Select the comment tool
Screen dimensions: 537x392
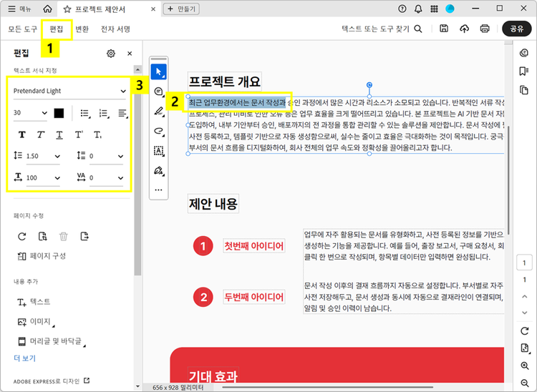point(158,92)
